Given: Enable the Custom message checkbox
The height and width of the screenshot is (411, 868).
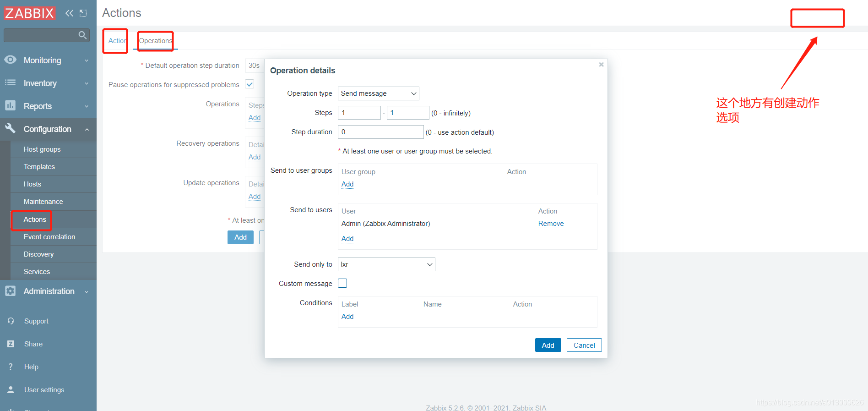Looking at the screenshot, I should [x=342, y=283].
